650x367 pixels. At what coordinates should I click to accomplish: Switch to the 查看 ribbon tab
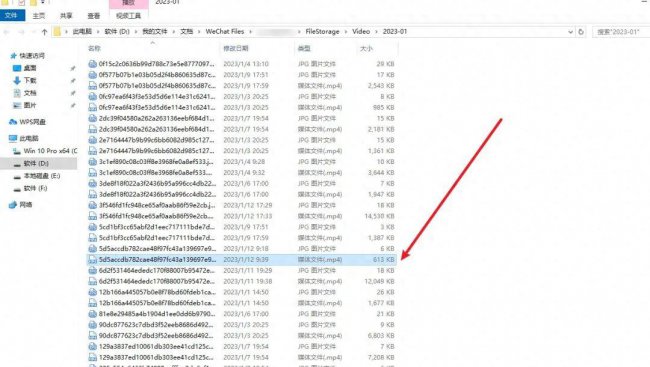(94, 16)
